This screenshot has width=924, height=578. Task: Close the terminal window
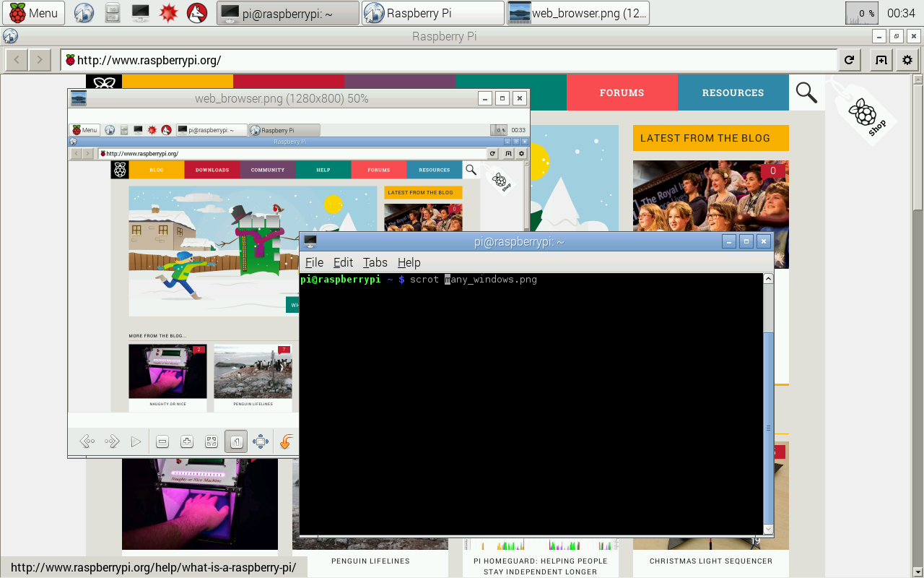764,241
